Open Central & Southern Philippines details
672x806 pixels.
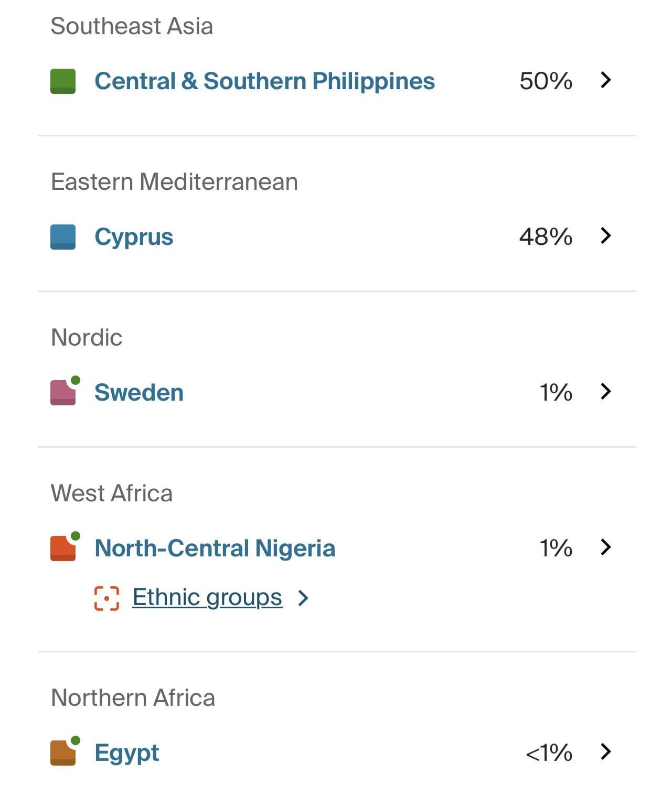pos(264,81)
